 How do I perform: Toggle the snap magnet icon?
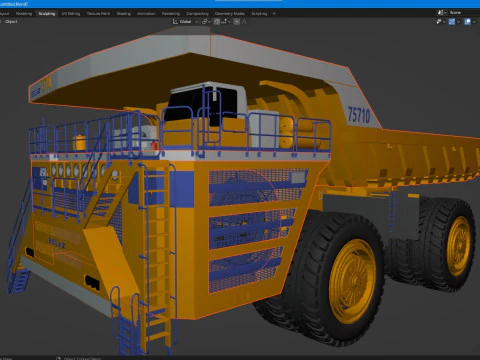click(x=217, y=22)
